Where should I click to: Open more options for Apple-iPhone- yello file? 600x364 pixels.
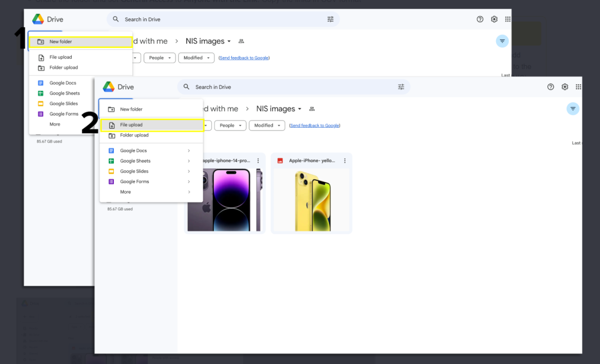click(x=345, y=160)
